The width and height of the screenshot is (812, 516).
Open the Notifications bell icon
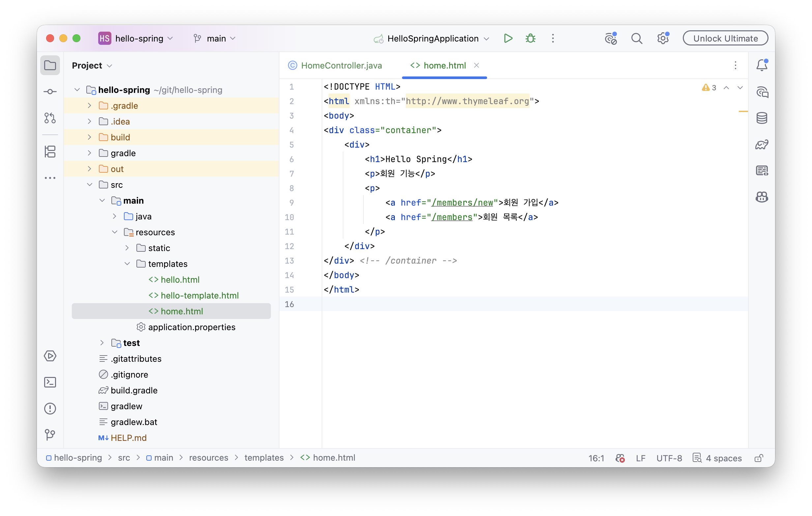(x=762, y=65)
